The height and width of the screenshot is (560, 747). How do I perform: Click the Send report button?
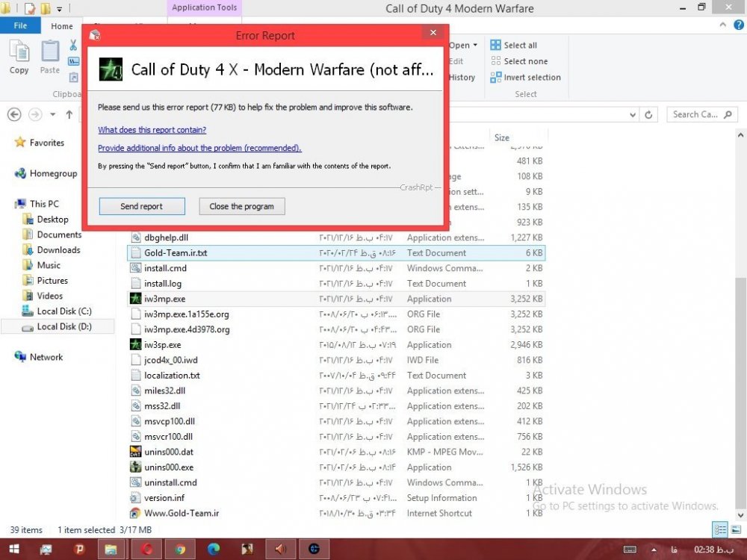click(141, 206)
